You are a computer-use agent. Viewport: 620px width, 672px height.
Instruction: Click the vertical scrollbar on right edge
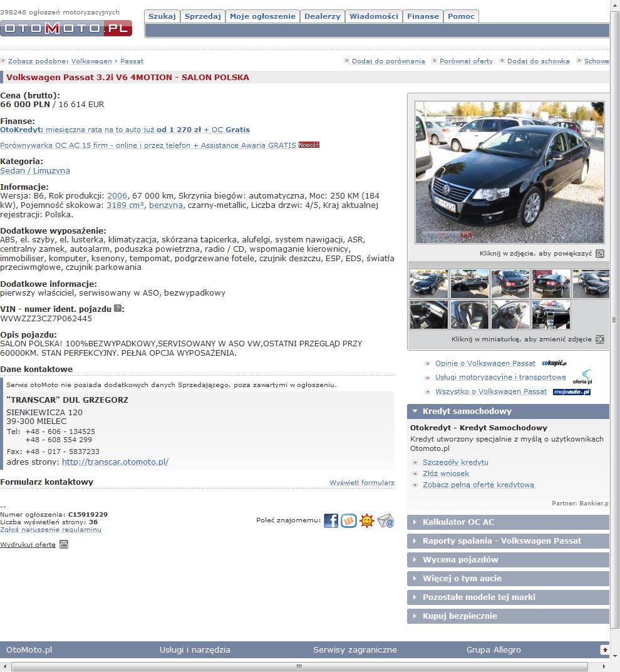(614, 319)
